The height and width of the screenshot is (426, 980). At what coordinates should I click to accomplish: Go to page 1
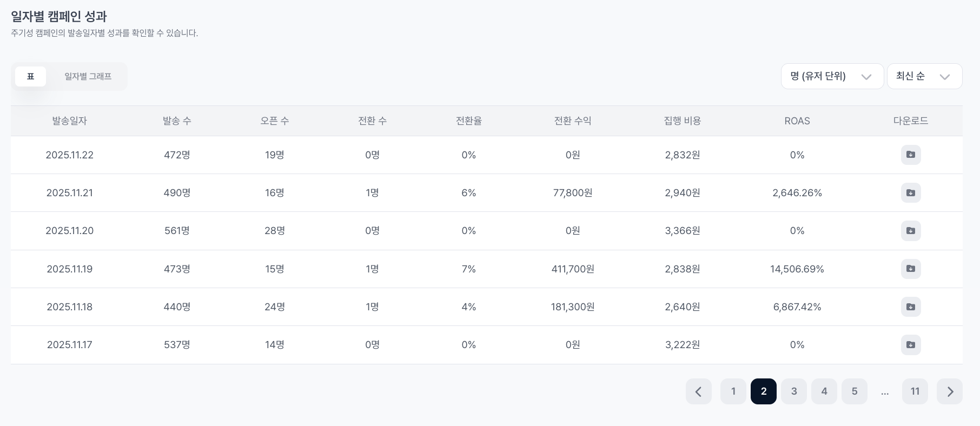[733, 391]
